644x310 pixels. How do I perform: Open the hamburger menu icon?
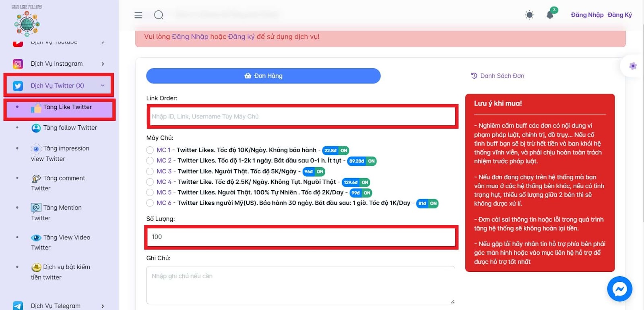[138, 15]
